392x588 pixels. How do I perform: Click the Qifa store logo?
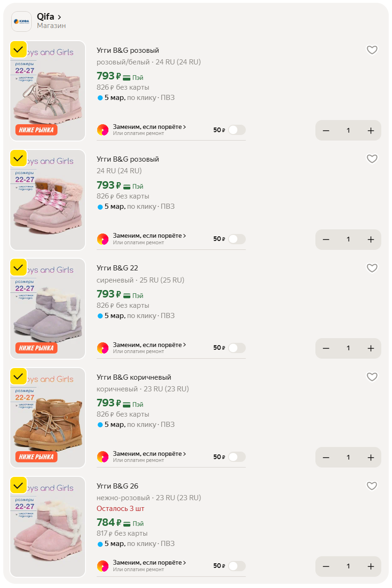(x=21, y=21)
